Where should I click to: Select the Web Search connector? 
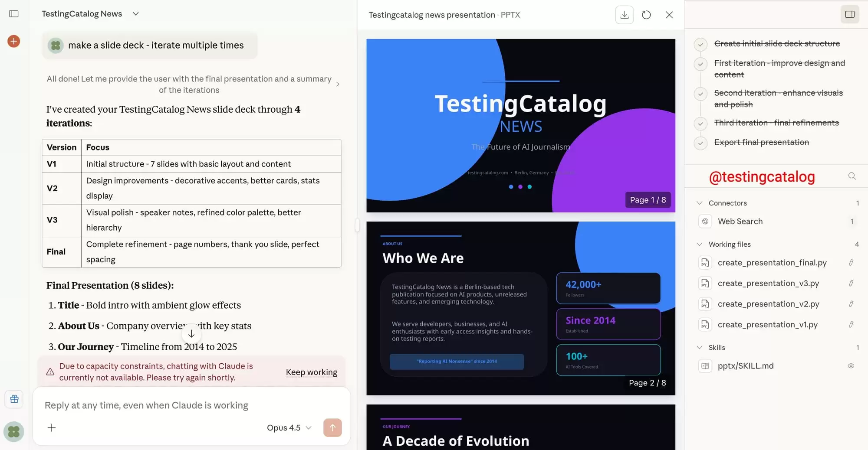click(740, 222)
